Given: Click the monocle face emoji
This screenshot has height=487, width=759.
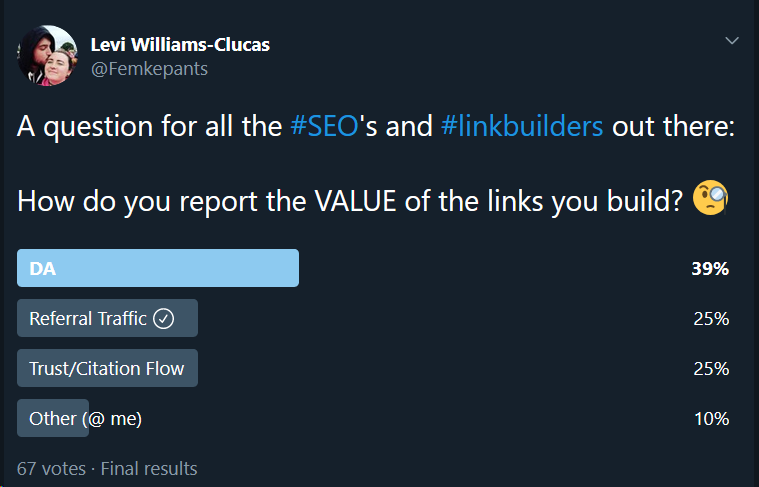Looking at the screenshot, I should [710, 198].
